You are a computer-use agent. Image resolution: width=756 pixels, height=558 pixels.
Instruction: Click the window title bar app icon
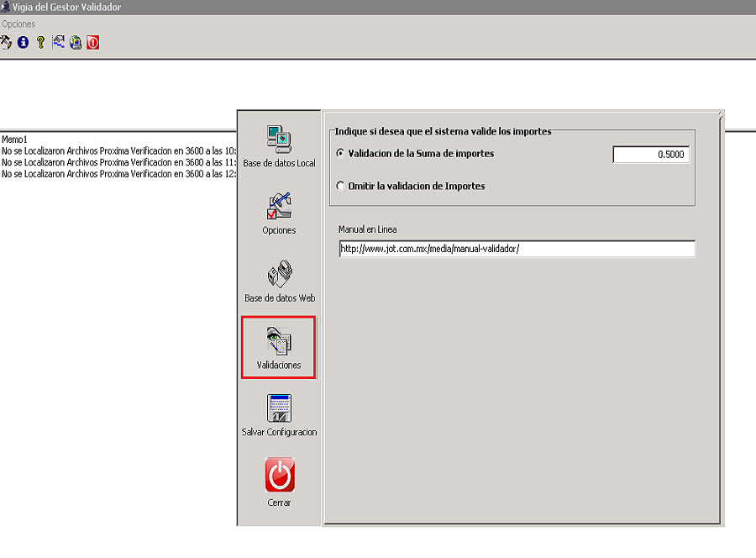click(x=5, y=8)
